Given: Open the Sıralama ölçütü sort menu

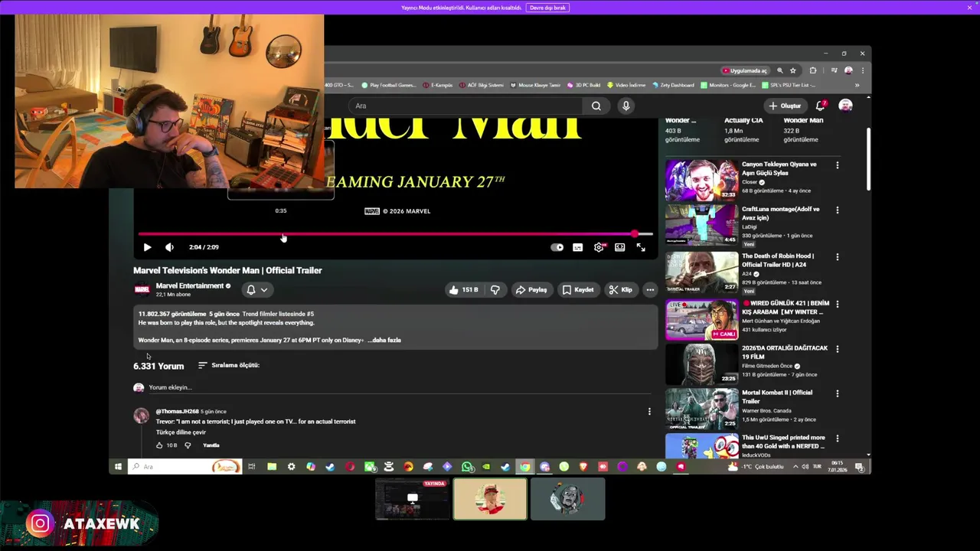Looking at the screenshot, I should click(229, 365).
